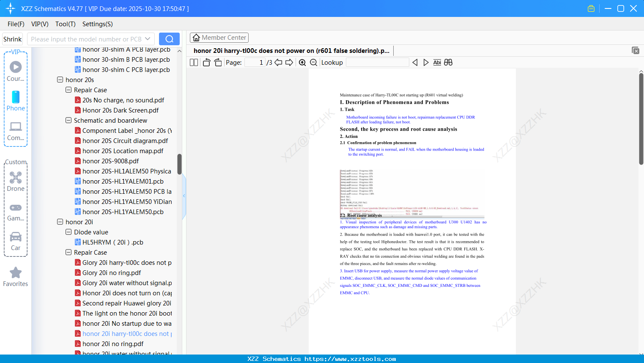This screenshot has height=363, width=644.
Task: Click the xzztools.com link in status bar
Action: 350,359
